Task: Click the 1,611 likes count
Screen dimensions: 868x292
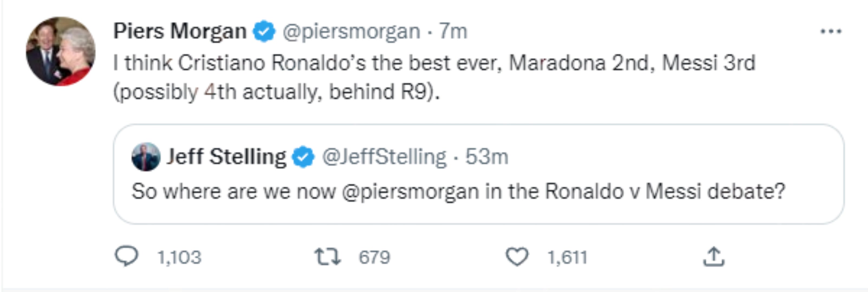Action: [567, 257]
